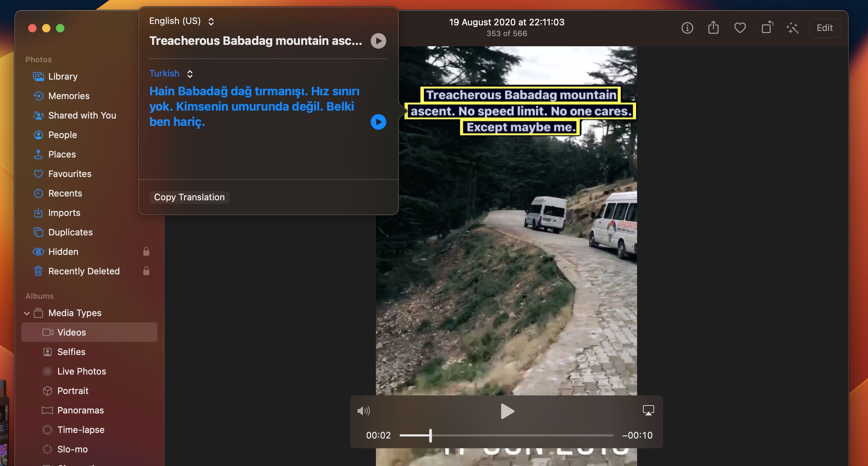The width and height of the screenshot is (868, 466).
Task: Mark video as favourite with heart icon
Action: [x=740, y=28]
